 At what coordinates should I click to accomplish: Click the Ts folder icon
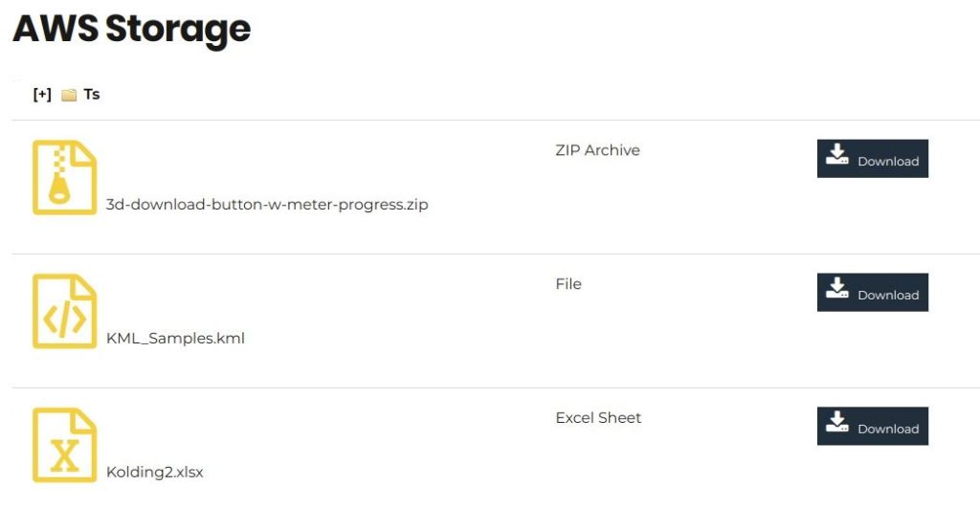[69, 95]
